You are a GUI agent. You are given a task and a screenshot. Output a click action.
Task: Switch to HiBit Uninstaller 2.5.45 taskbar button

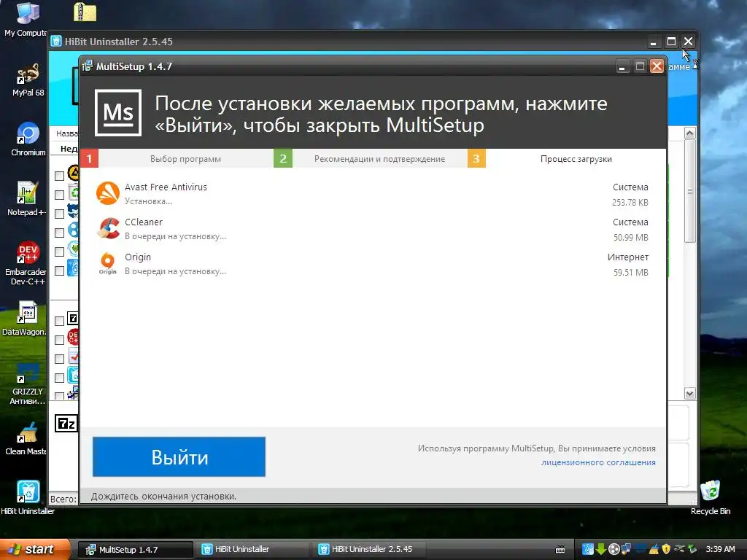(370, 550)
